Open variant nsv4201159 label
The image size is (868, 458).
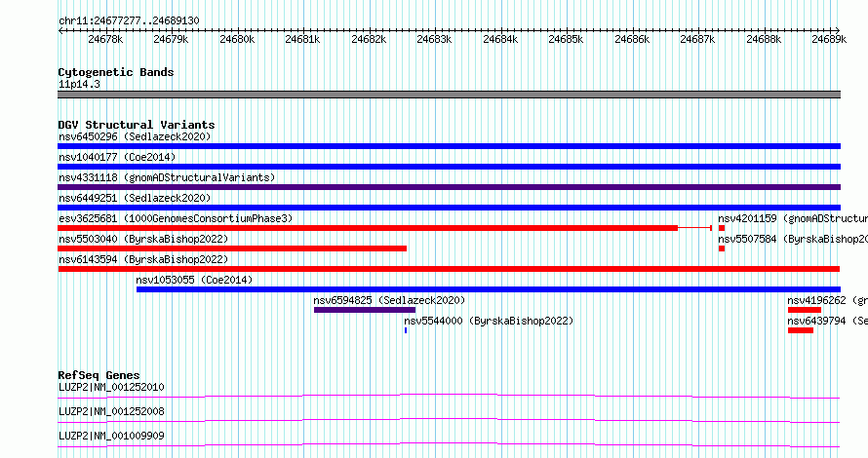[x=793, y=218]
